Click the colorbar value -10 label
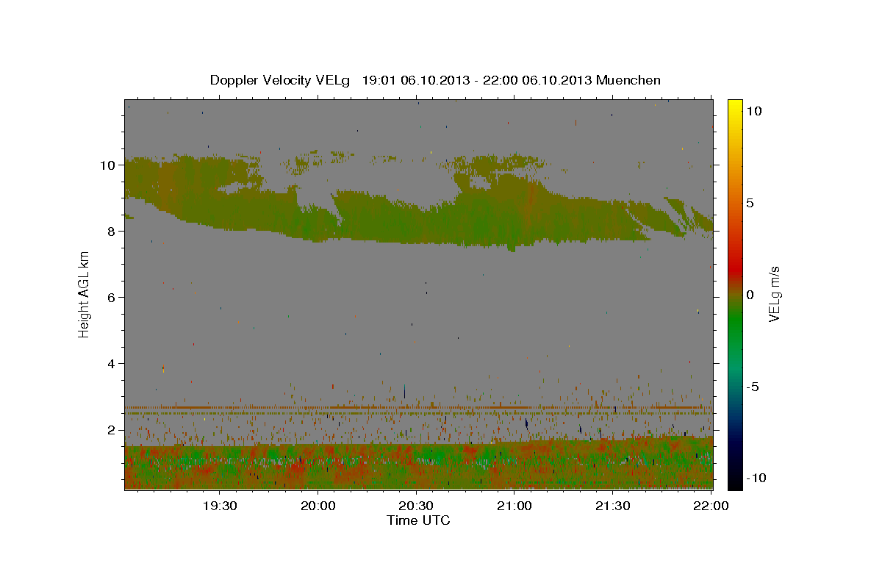This screenshot has width=882, height=588. [x=756, y=478]
